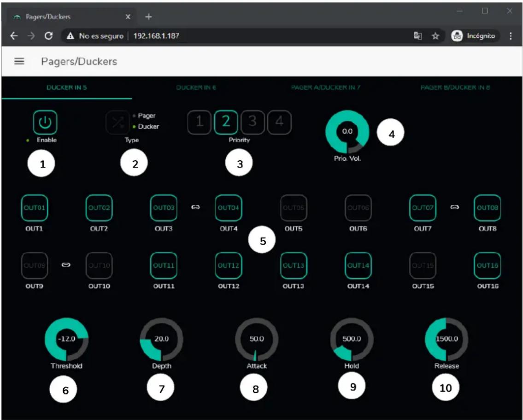The height and width of the screenshot is (420, 523).
Task: Bookmark this page with the star
Action: [x=435, y=35]
